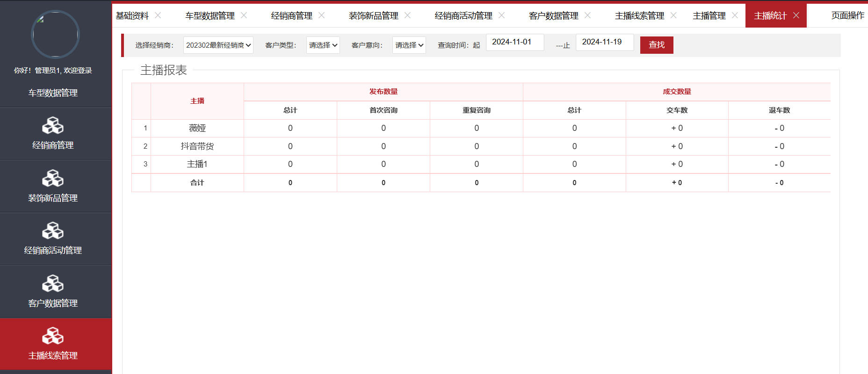Click the circular user avatar
The image size is (868, 374).
pos(55,35)
